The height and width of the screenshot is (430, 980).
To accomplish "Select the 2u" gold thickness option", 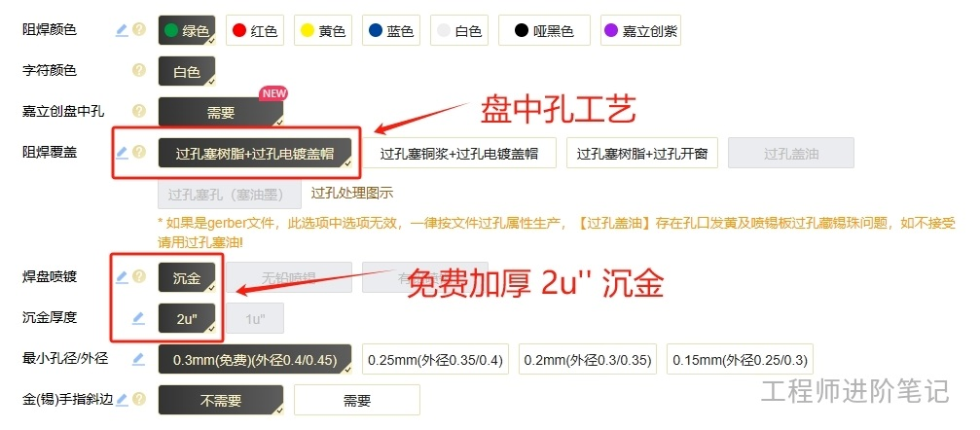I will pyautogui.click(x=187, y=319).
